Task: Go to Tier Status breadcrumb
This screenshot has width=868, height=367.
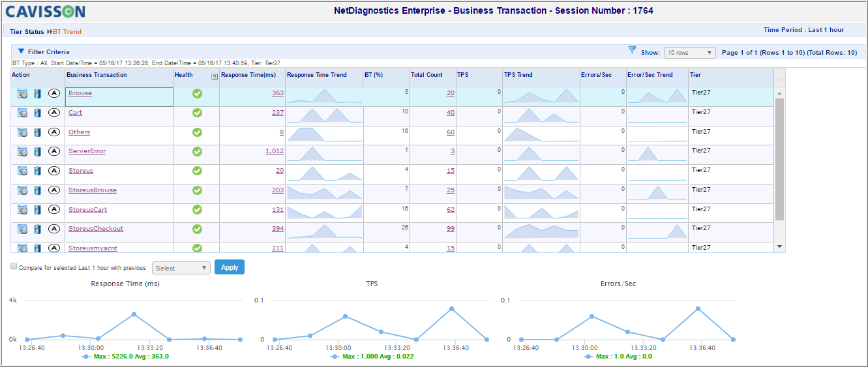Action: (27, 31)
